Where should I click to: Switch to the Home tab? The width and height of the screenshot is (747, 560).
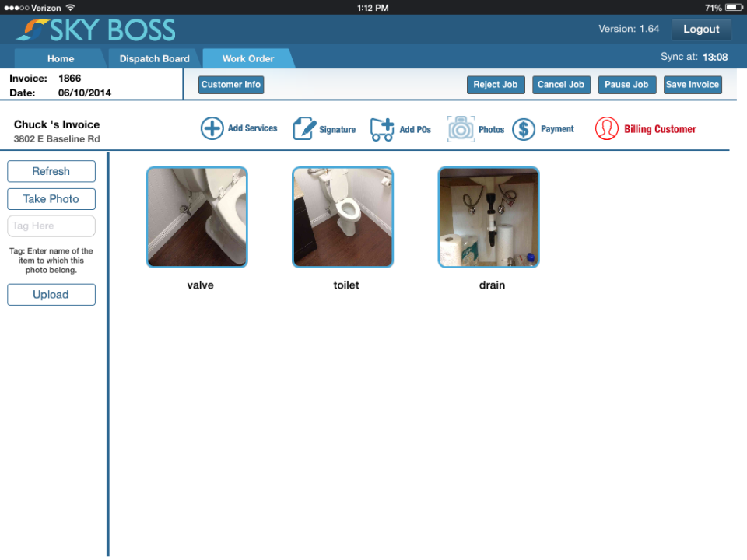tap(60, 58)
